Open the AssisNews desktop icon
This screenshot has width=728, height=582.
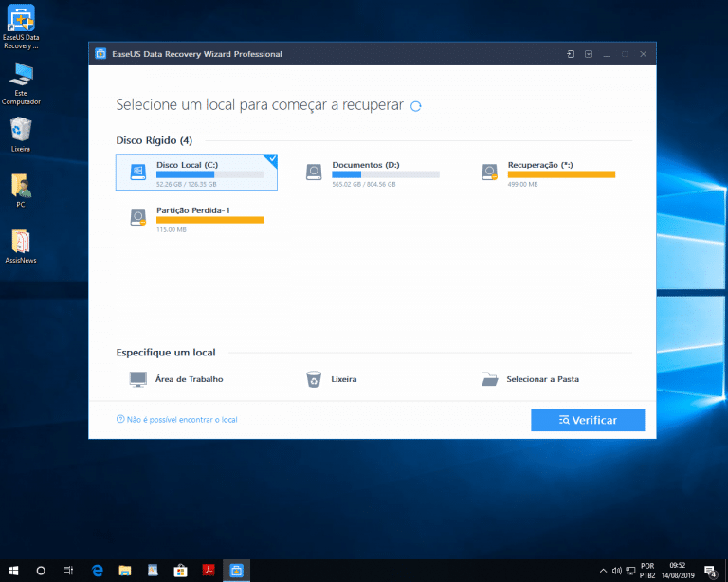21,246
